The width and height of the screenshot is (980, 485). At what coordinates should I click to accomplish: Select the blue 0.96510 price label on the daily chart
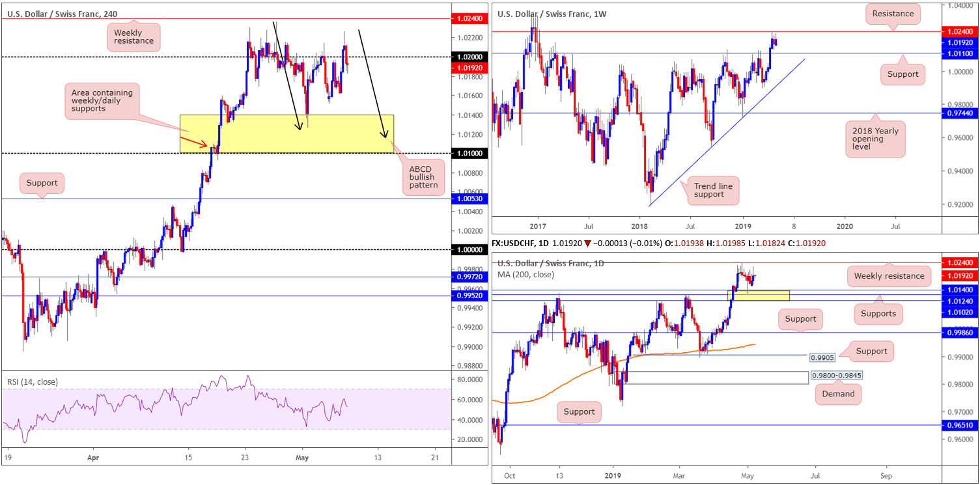[959, 425]
